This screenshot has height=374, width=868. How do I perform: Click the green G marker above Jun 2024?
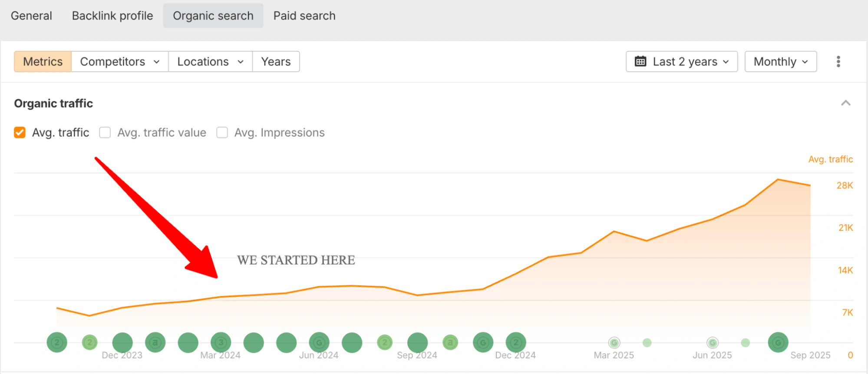(x=319, y=343)
